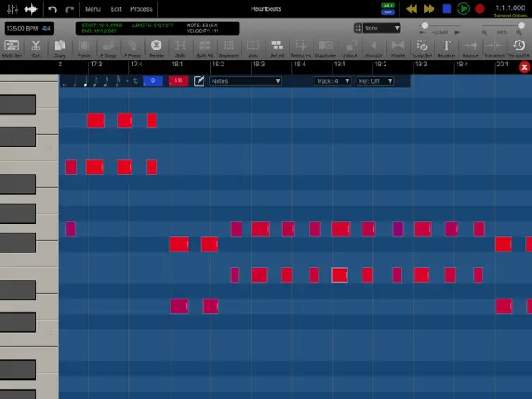Screen dimensions: 532x399
Task: Open the Process menu
Action: (141, 9)
